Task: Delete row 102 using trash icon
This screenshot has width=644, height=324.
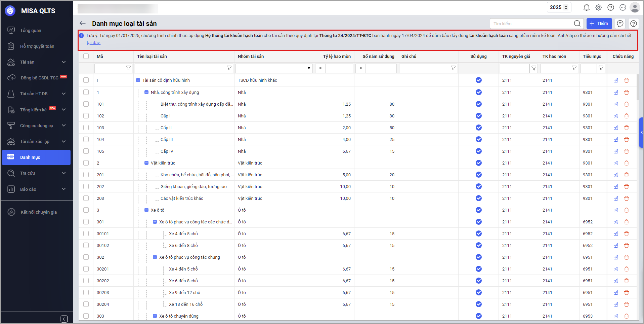Action: point(627,116)
